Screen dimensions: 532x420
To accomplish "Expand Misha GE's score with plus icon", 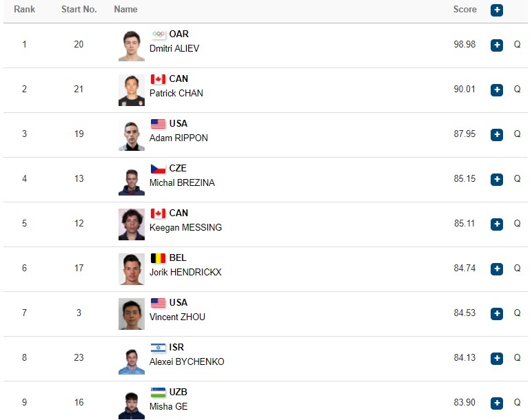I will tap(497, 403).
